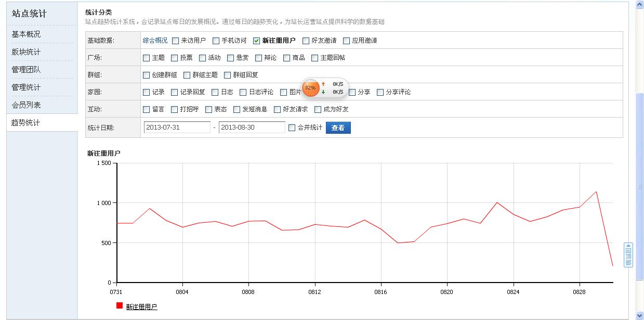Check the 分享 checkbox

(x=352, y=92)
